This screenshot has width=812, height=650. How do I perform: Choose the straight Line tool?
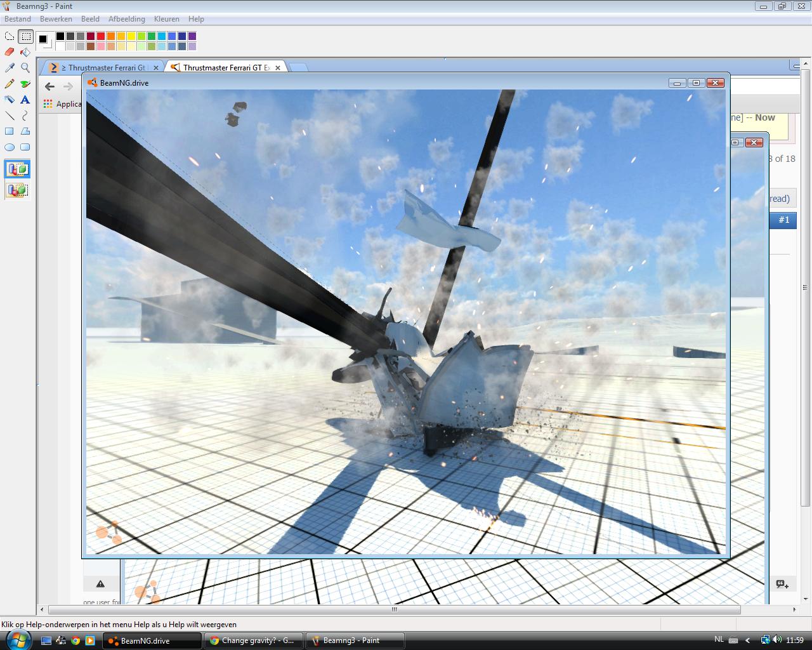[10, 116]
